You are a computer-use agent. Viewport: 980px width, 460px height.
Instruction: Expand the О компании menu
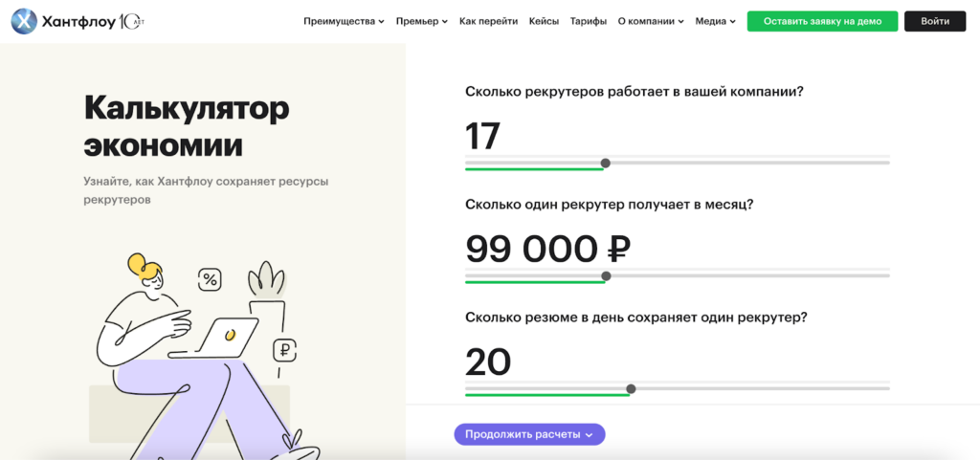pos(651,21)
